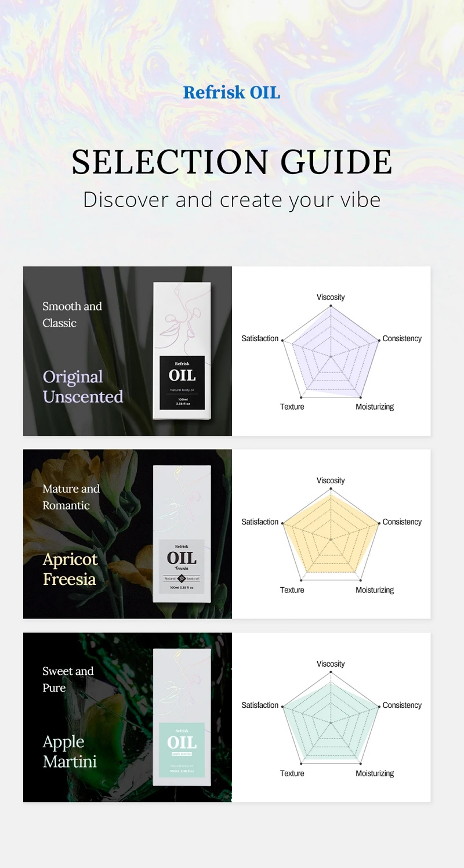Screen dimensions: 464x868
Task: Click the purple radar chart for Original Unscented
Action: [x=331, y=352]
